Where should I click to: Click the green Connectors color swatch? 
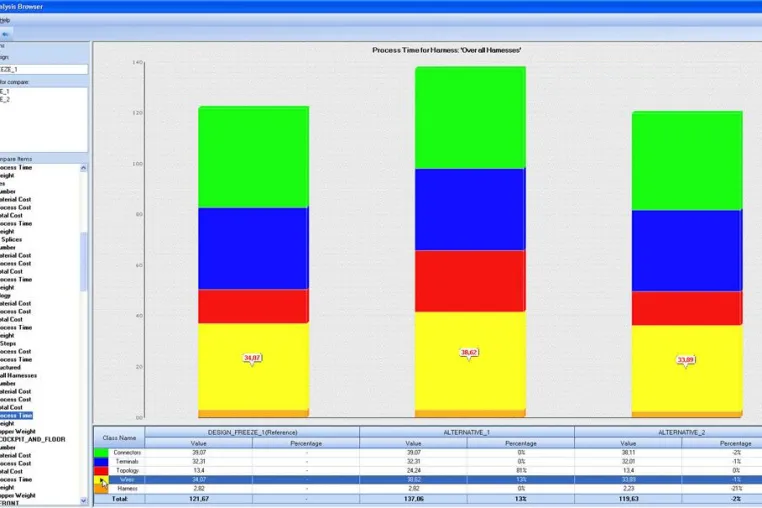pos(101,453)
